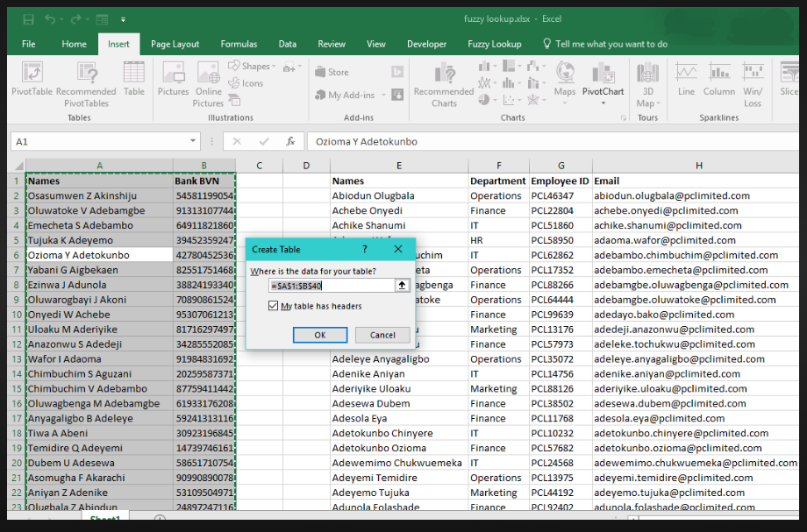The height and width of the screenshot is (532, 807).
Task: Click the PivotTable icon in ribbon
Action: [x=32, y=74]
